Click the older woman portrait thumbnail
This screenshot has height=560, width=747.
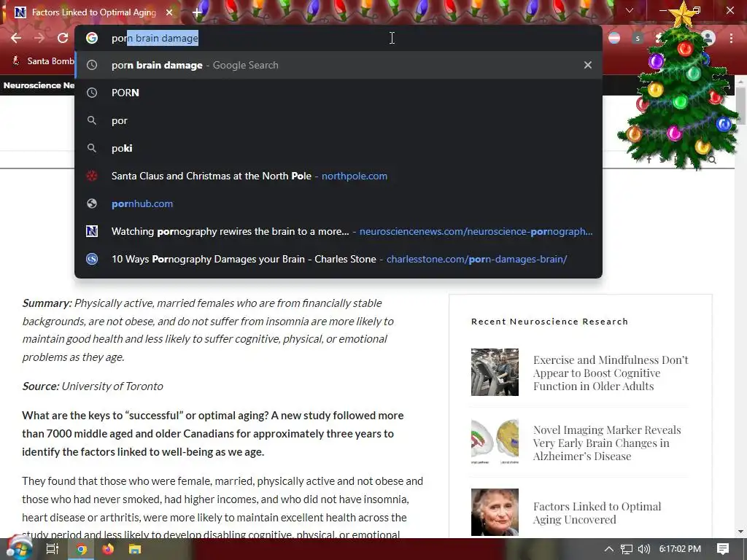495,512
